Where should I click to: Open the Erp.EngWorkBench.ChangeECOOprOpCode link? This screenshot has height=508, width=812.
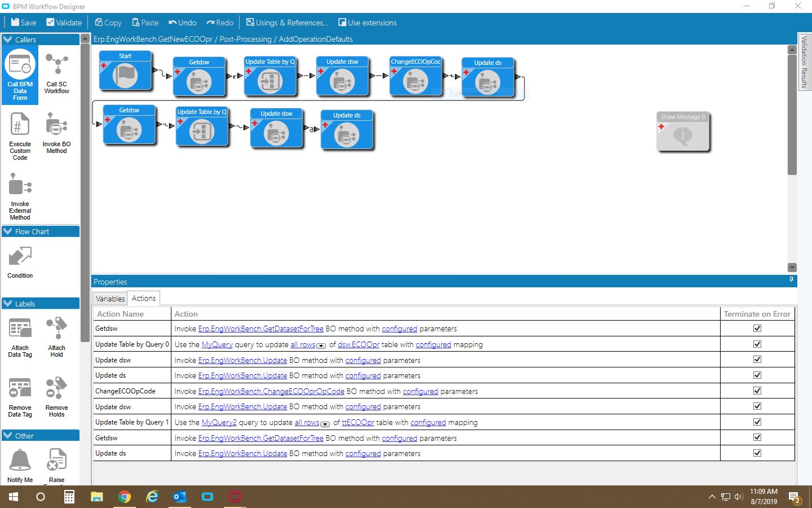click(x=271, y=391)
